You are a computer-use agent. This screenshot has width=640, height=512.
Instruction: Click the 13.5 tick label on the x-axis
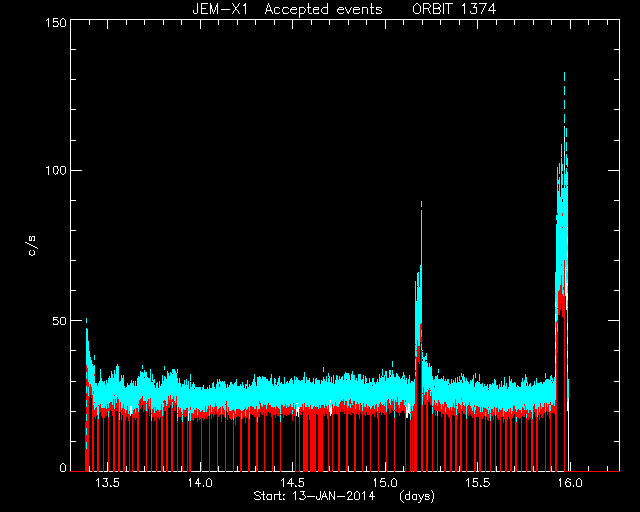click(107, 483)
